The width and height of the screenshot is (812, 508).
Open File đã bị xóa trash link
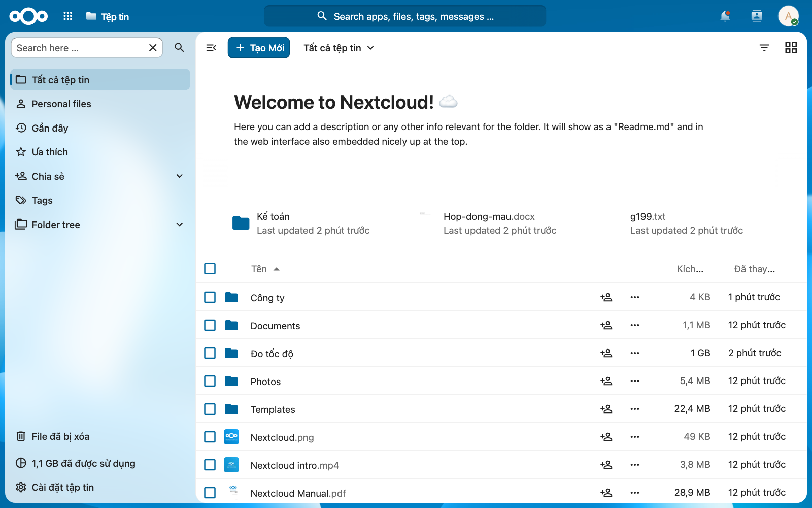[x=100, y=436]
